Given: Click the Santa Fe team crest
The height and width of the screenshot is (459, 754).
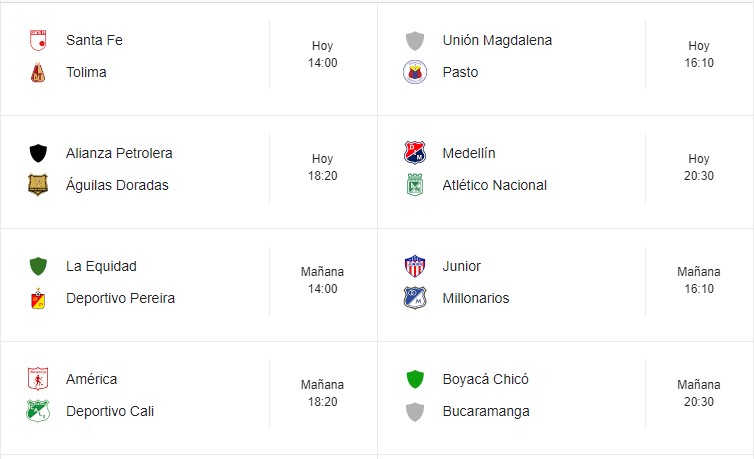Looking at the screenshot, I should coord(38,40).
